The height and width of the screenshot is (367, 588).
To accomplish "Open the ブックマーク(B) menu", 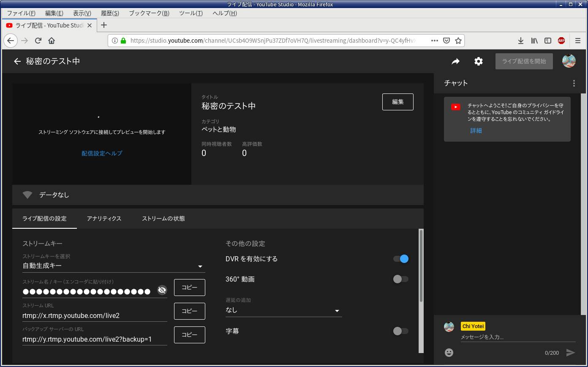I will (149, 13).
